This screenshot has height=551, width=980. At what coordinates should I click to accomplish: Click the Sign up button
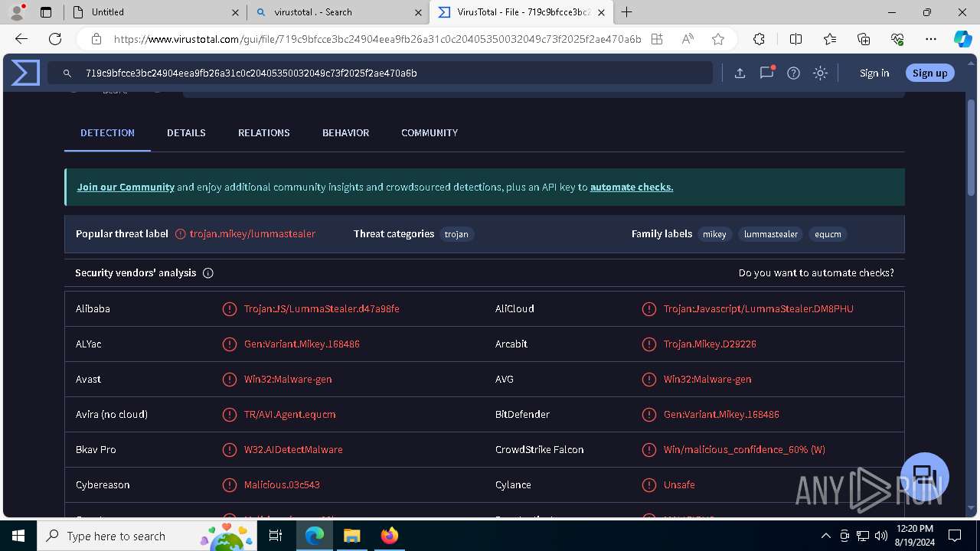[x=929, y=73]
